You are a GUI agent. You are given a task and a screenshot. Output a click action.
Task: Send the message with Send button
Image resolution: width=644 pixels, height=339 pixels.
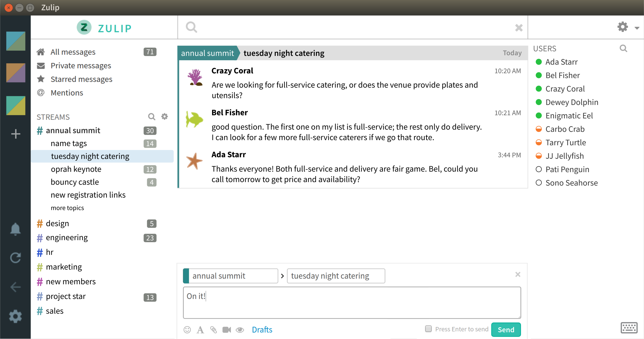point(506,329)
